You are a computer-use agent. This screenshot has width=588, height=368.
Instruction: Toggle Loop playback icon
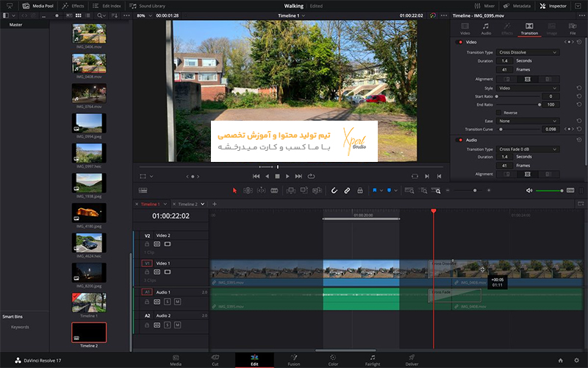pyautogui.click(x=311, y=176)
